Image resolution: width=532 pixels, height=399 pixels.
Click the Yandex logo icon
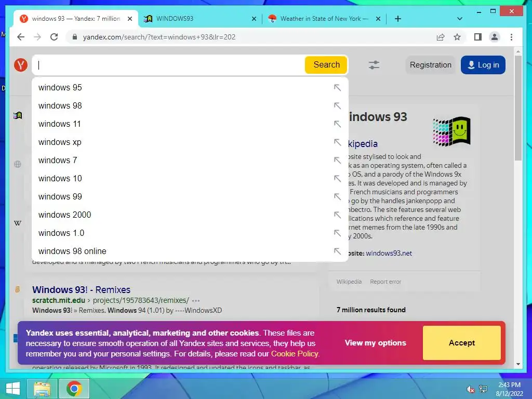pyautogui.click(x=21, y=64)
